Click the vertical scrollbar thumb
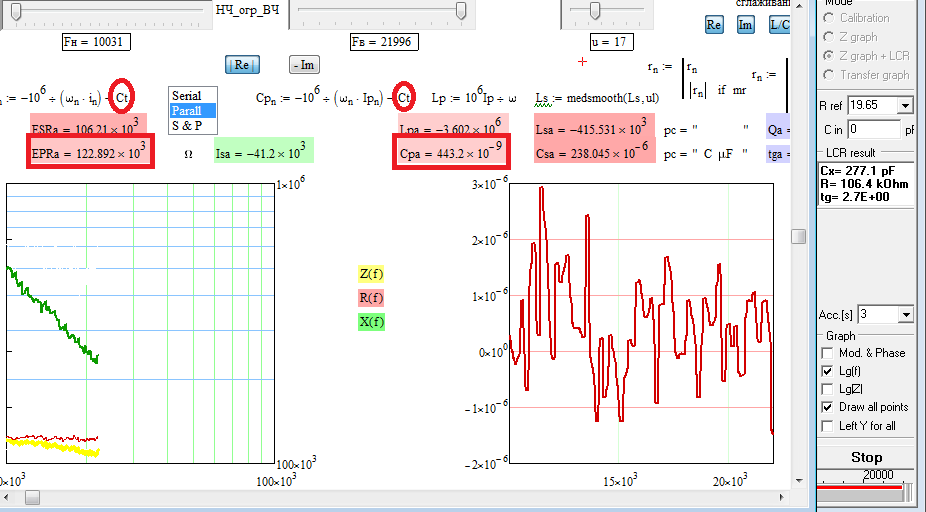Viewport: 926px width, 512px height. point(798,236)
